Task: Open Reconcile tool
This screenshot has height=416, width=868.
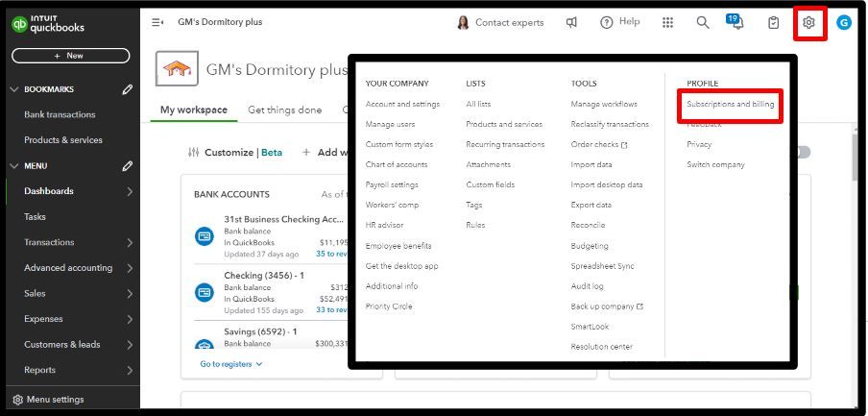Action: 588,225
